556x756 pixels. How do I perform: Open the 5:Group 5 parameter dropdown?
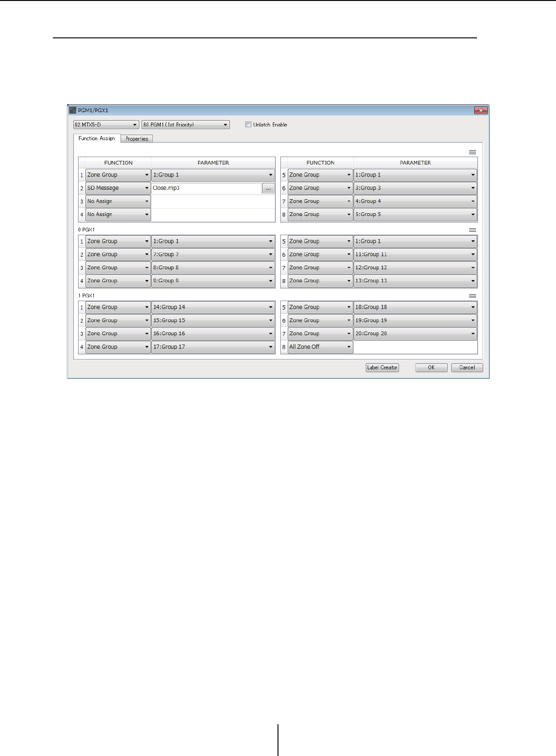tap(415, 214)
